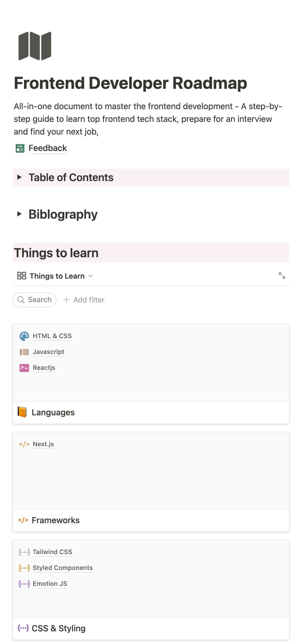
Task: Click the magnifying glass in the Search control
Action: (x=22, y=300)
